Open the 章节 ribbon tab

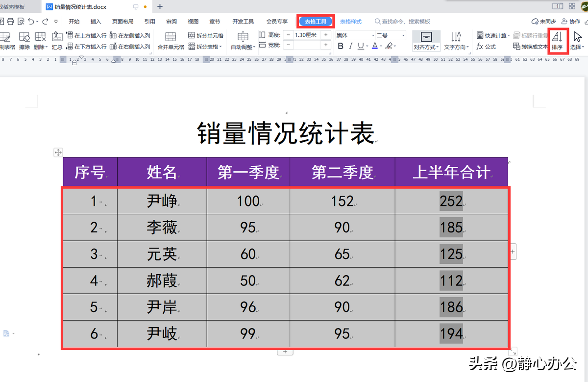tap(215, 22)
